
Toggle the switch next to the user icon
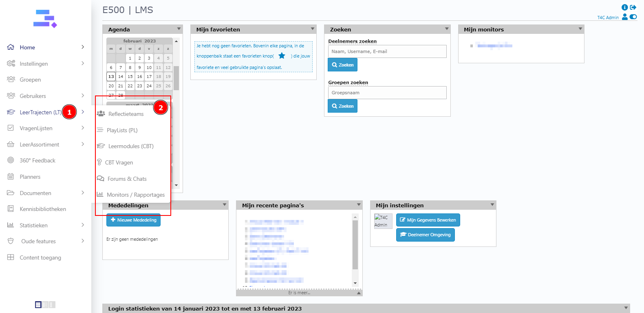tap(633, 17)
